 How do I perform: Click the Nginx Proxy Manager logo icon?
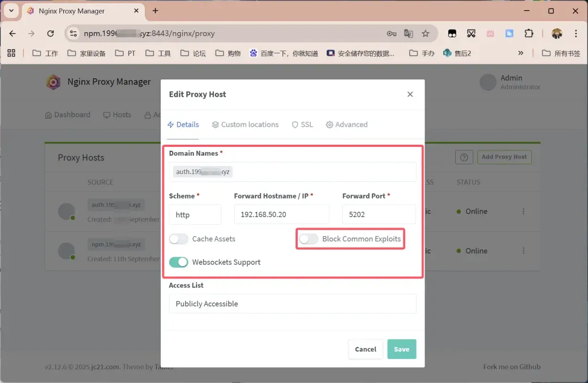point(53,82)
